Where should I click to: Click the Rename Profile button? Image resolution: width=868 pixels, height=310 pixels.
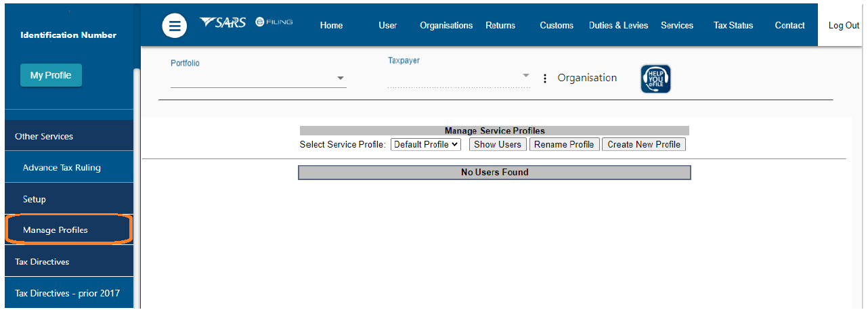[x=564, y=144]
